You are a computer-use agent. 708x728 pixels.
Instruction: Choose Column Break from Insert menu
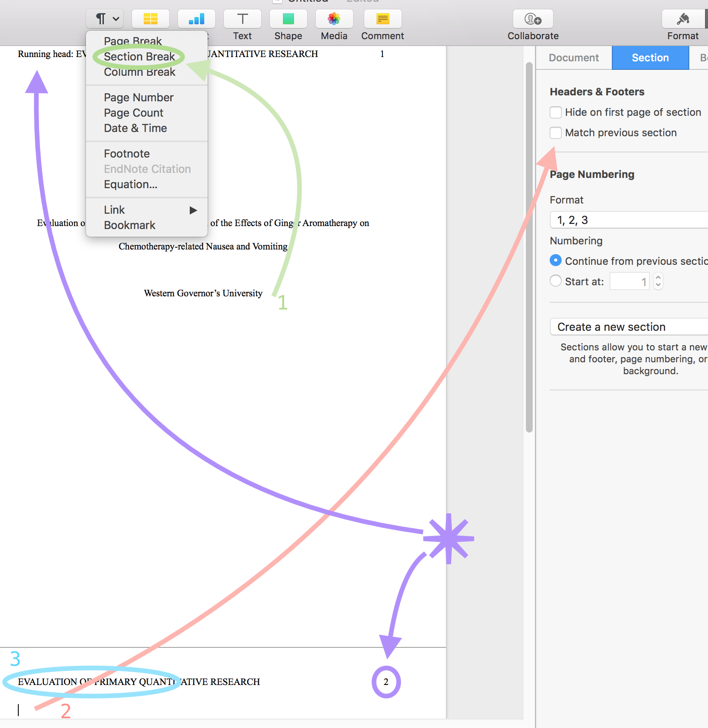coord(140,72)
